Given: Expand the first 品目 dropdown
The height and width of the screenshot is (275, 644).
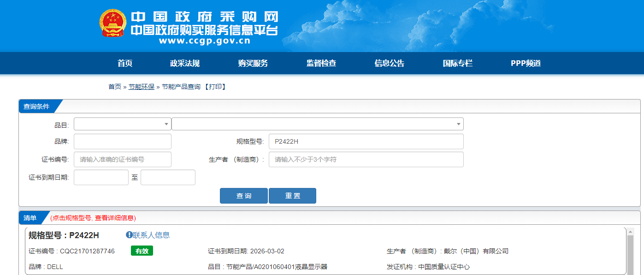Looking at the screenshot, I should tap(122, 124).
